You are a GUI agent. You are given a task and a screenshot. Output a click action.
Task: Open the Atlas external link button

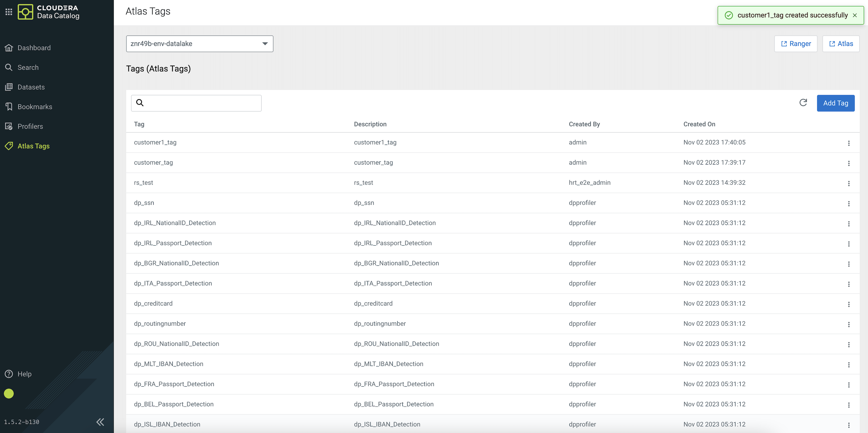point(841,44)
